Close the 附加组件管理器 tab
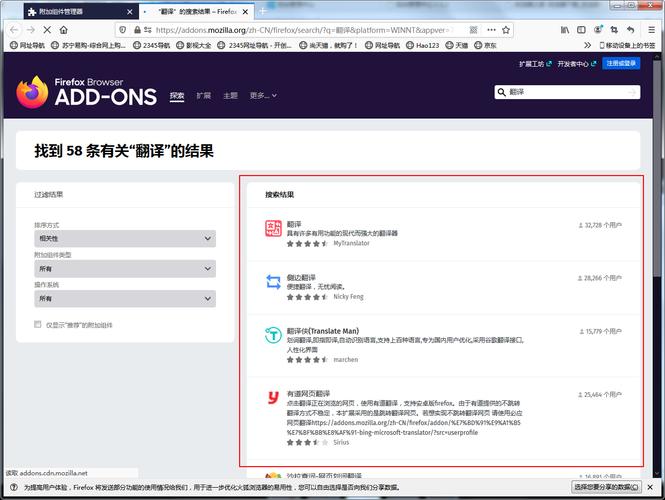 [x=130, y=12]
